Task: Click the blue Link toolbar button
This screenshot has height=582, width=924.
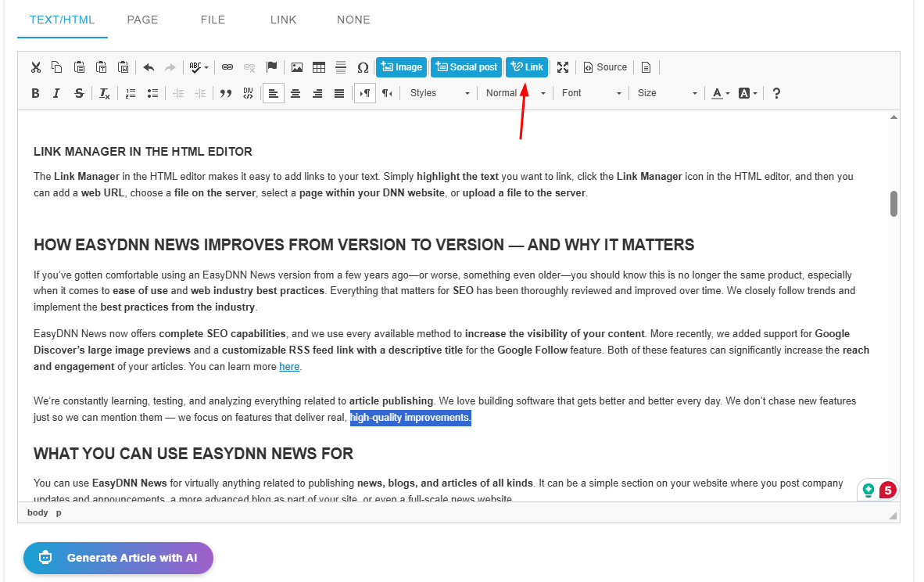Action: (527, 67)
